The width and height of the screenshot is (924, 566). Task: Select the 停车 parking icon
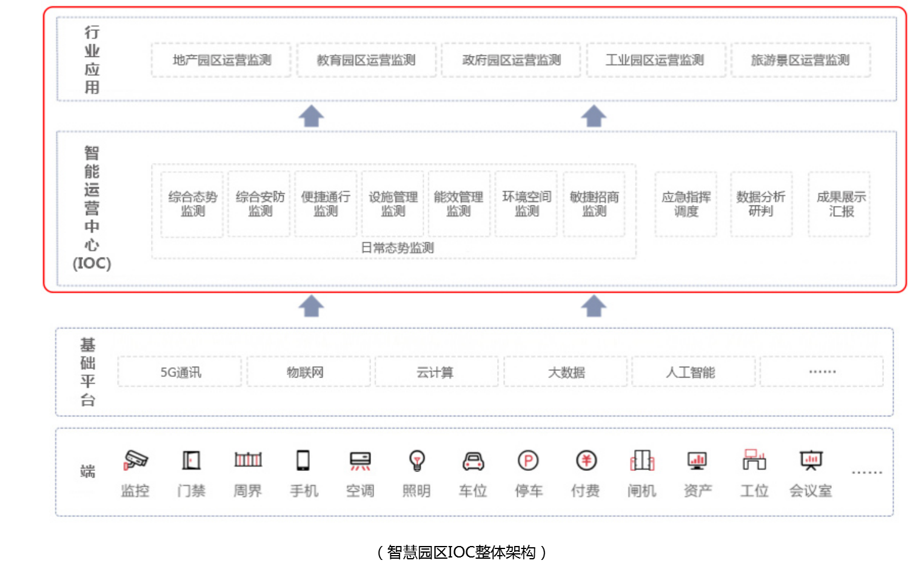click(x=528, y=461)
